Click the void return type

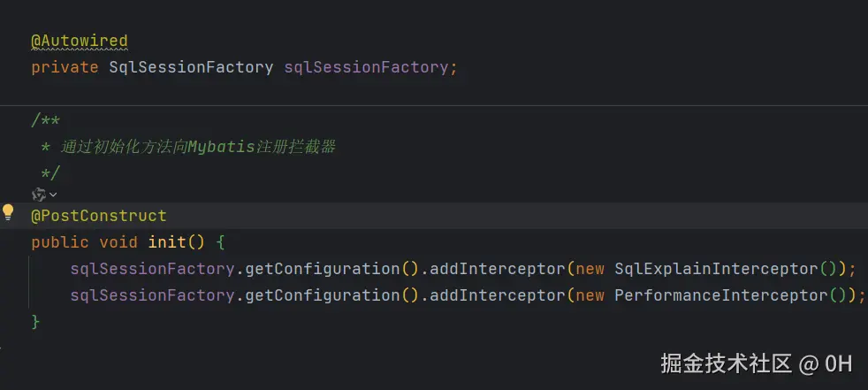point(118,242)
